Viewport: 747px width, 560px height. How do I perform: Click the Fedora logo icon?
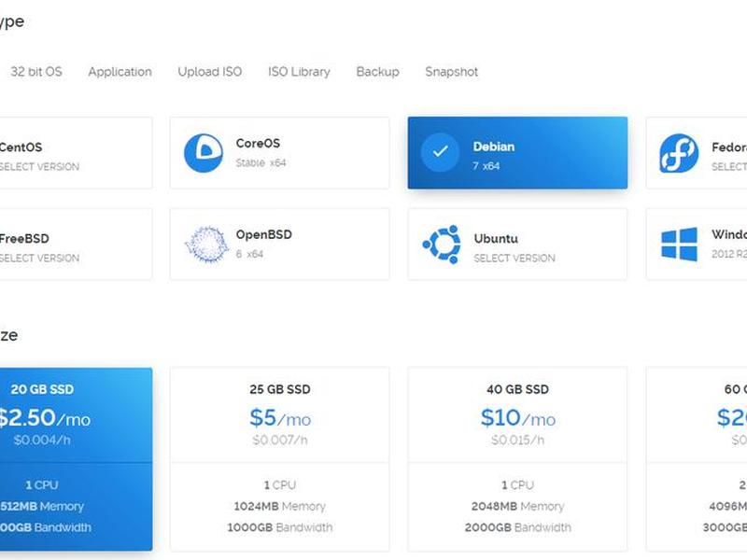pos(679,153)
